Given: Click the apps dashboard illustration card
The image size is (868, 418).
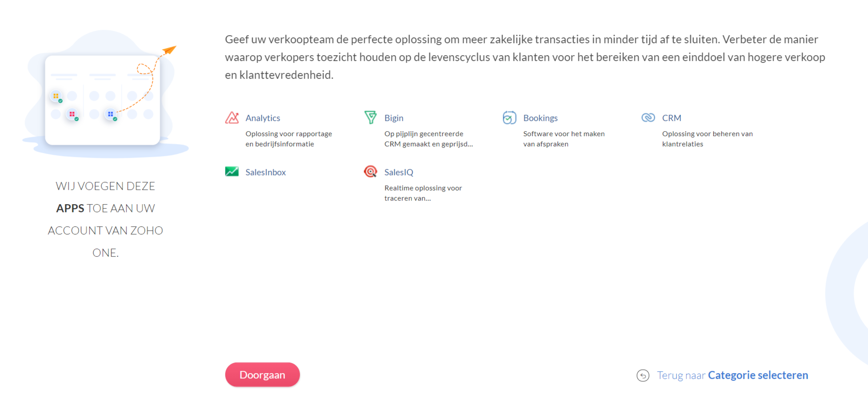Looking at the screenshot, I should (103, 100).
